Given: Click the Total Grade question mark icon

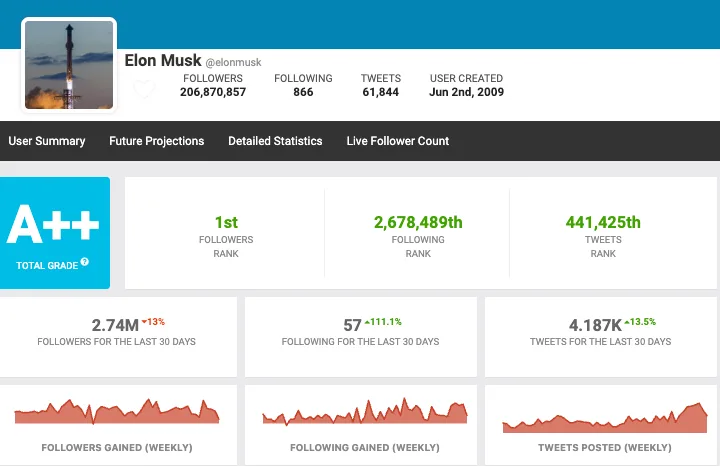Looking at the screenshot, I should pyautogui.click(x=84, y=262).
